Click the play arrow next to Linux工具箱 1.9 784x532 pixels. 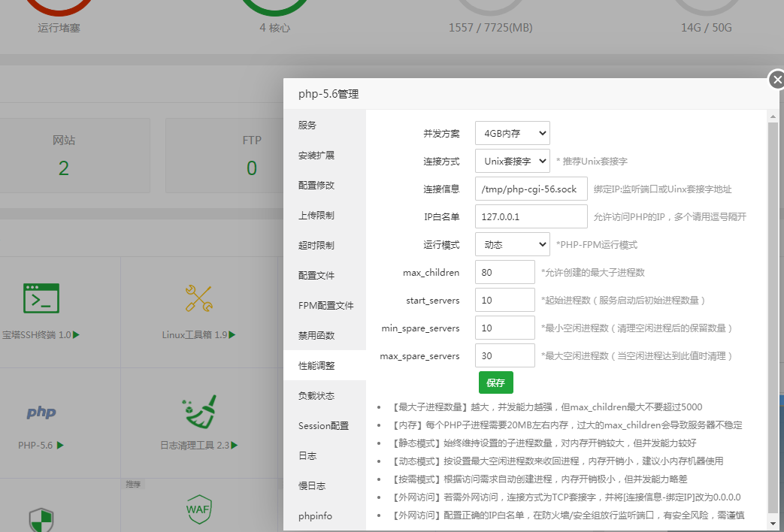tap(232, 335)
